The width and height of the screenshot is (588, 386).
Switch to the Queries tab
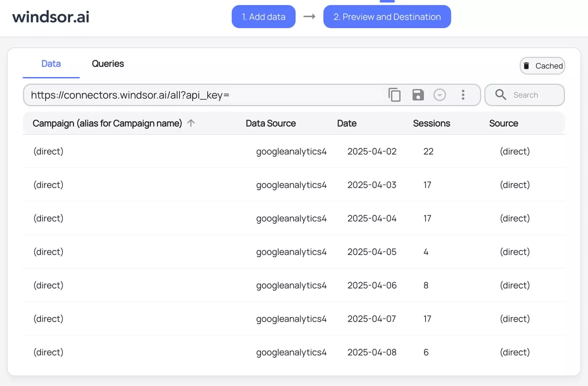pyautogui.click(x=108, y=63)
